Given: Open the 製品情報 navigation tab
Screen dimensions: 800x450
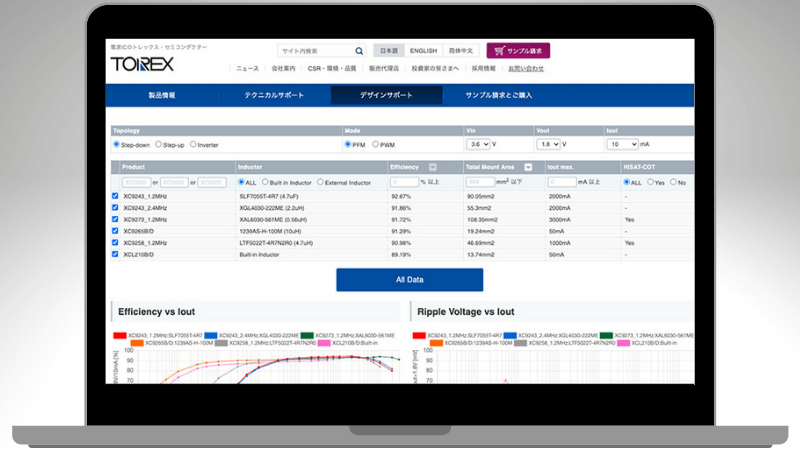Looking at the screenshot, I should tap(162, 95).
